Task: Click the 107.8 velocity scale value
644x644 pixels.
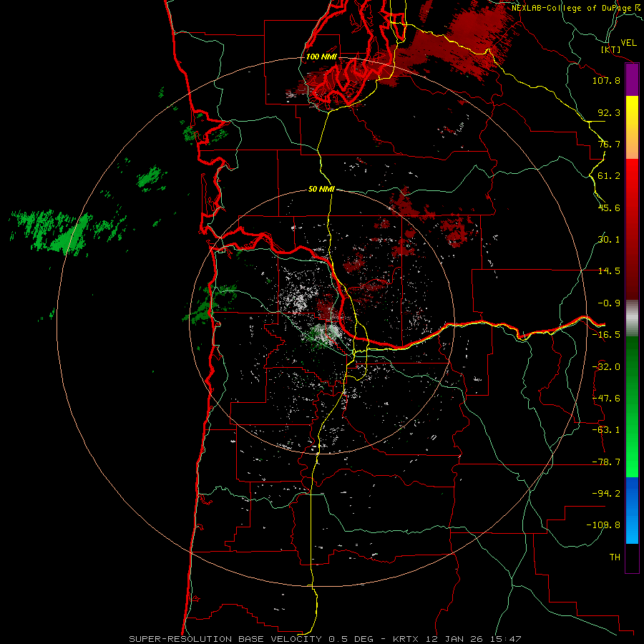Action: tap(606, 80)
